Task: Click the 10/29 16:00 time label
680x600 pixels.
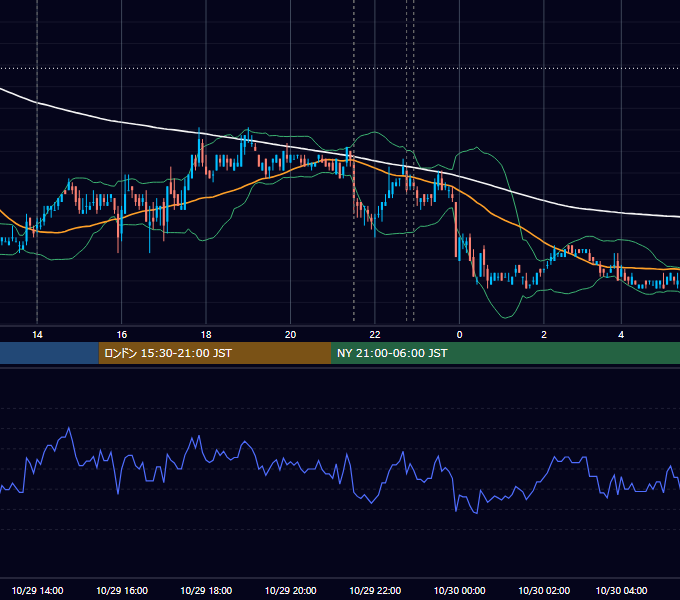Action: [x=122, y=590]
